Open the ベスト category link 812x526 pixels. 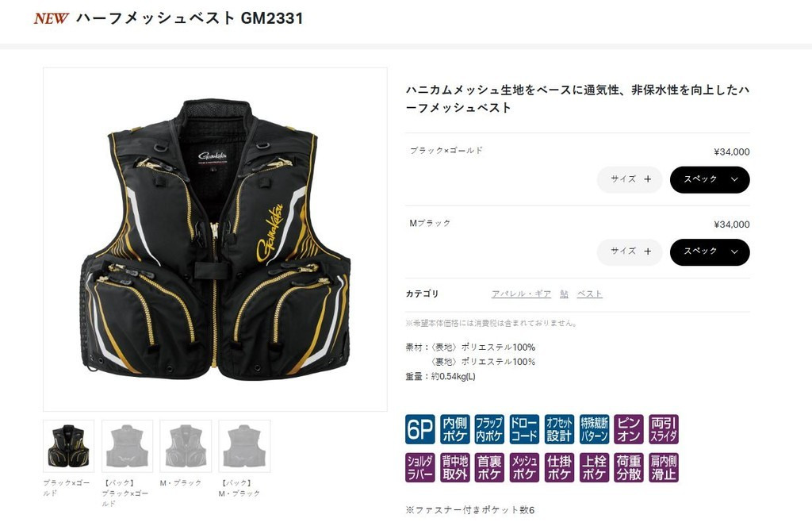[x=589, y=294]
